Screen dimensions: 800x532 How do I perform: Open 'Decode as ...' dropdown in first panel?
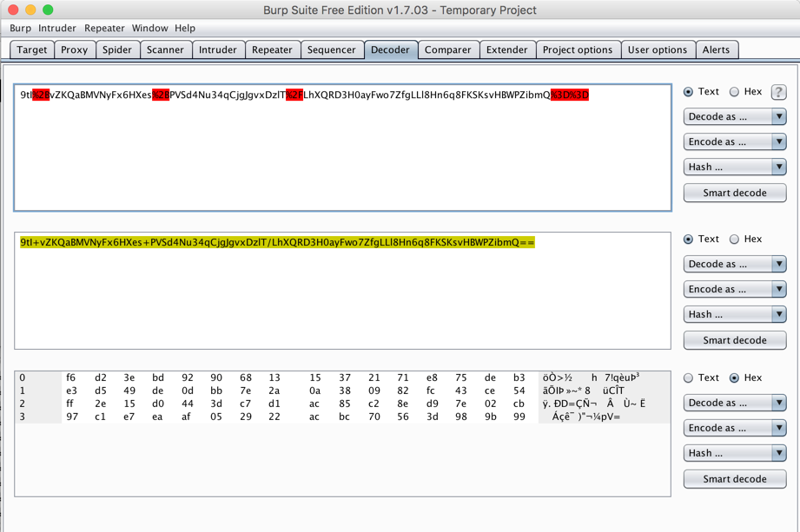[735, 116]
